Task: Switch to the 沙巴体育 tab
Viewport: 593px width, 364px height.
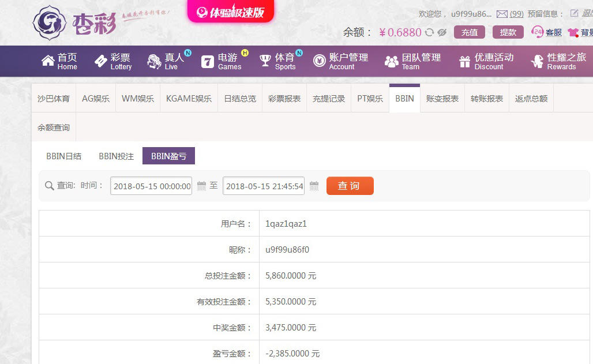Action: [54, 99]
